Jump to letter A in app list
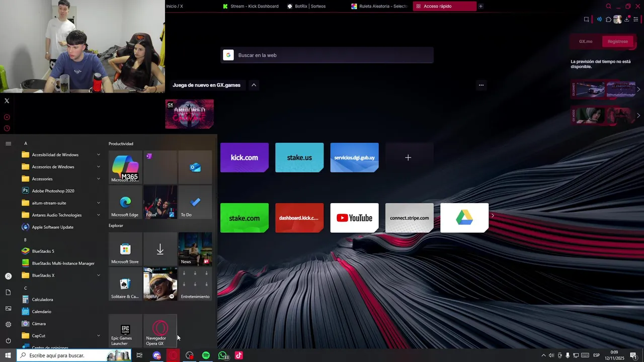This screenshot has width=644, height=362. (x=26, y=144)
